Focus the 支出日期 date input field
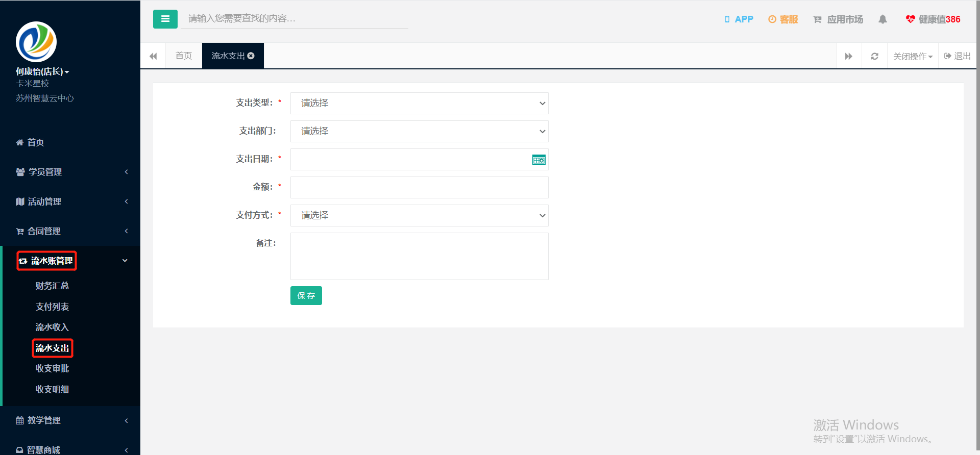 tap(420, 159)
